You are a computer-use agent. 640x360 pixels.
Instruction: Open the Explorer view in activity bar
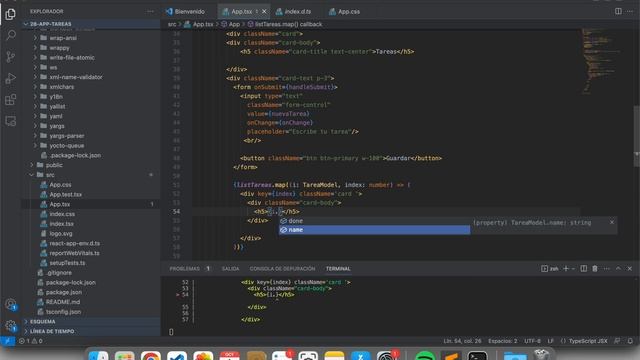tap(11, 14)
